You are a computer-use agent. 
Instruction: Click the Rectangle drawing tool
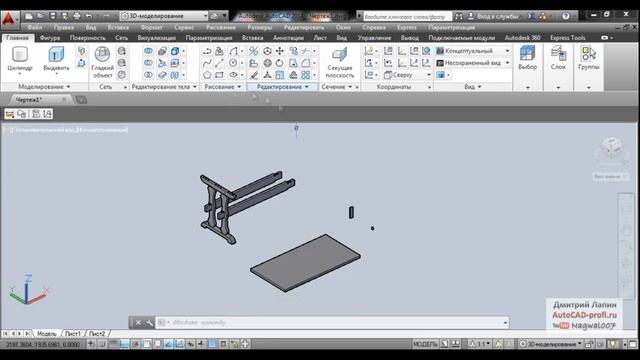coord(219,75)
